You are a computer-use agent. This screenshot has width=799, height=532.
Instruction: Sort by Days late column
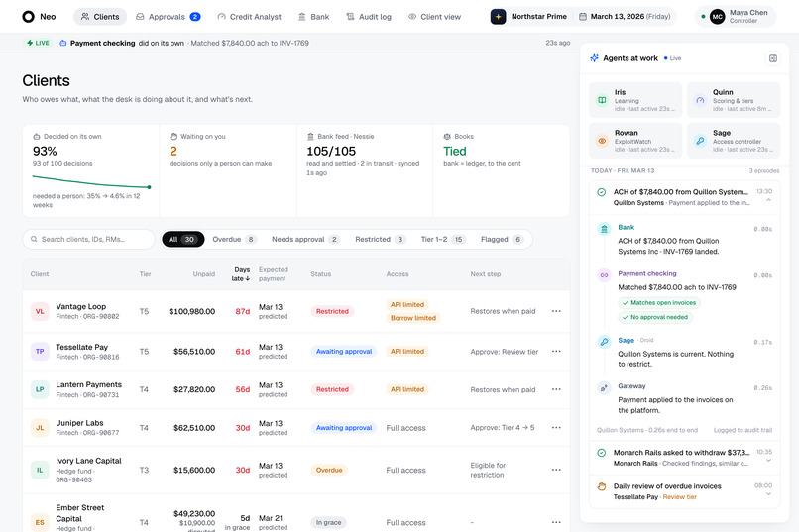(241, 273)
